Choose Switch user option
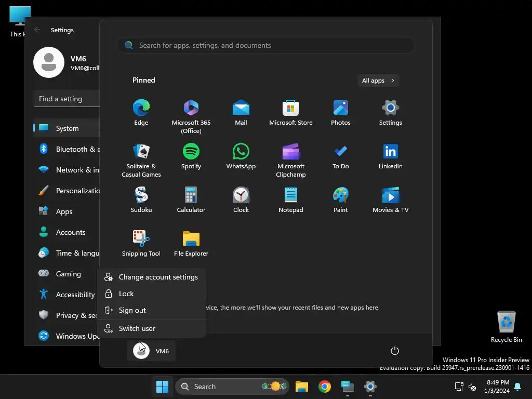The image size is (532, 399). (151, 328)
